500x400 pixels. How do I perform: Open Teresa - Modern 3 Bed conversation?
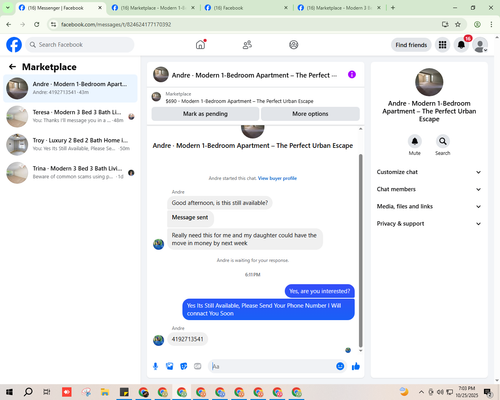click(x=70, y=116)
